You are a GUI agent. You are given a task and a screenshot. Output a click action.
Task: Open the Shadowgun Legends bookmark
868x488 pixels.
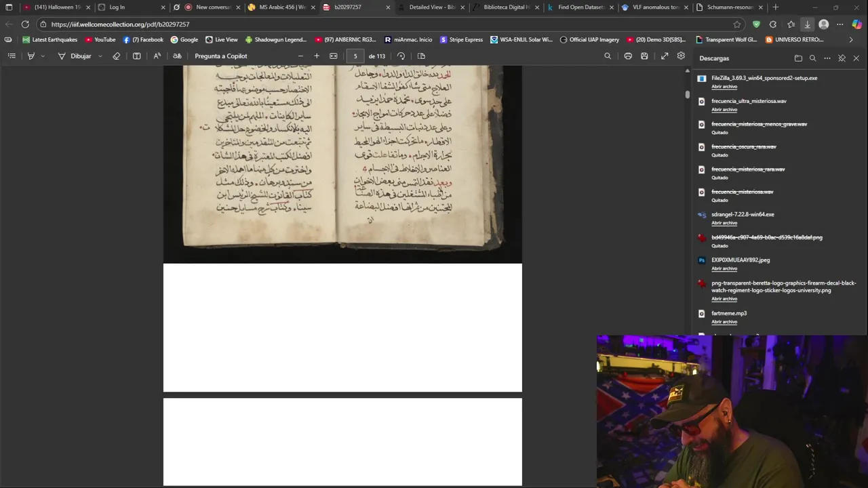[x=276, y=40]
